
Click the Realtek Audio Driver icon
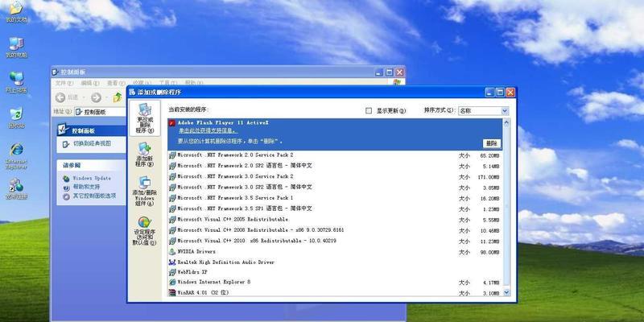(x=172, y=262)
